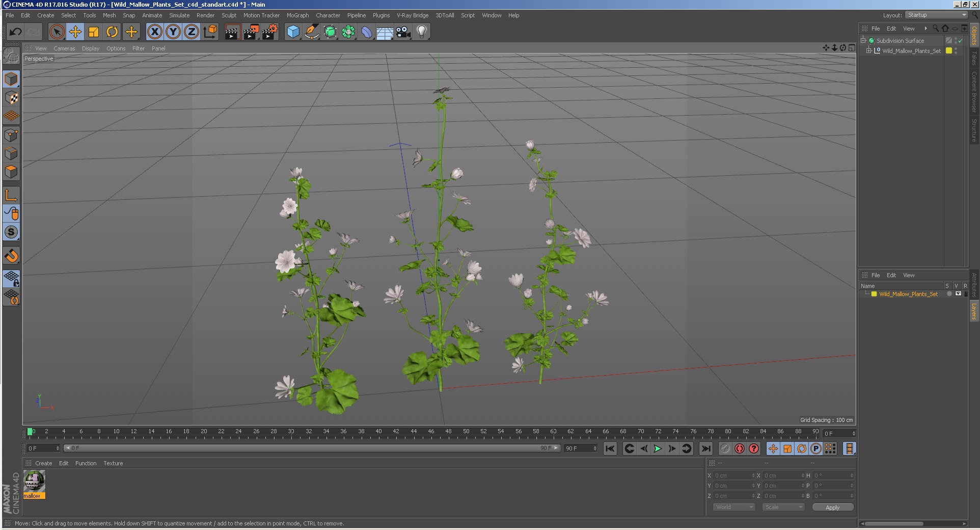Activate the Rotate tool in top toolbar

pos(112,32)
